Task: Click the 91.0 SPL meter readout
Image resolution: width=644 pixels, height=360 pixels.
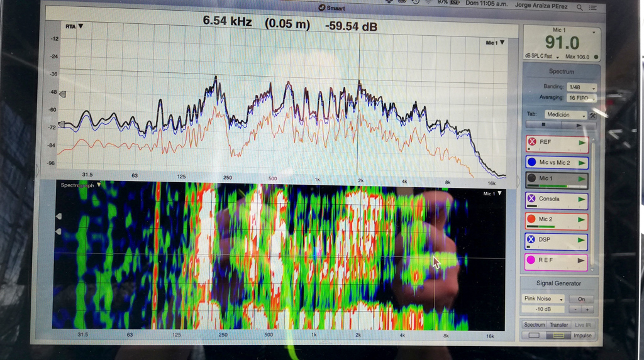Action: 562,43
